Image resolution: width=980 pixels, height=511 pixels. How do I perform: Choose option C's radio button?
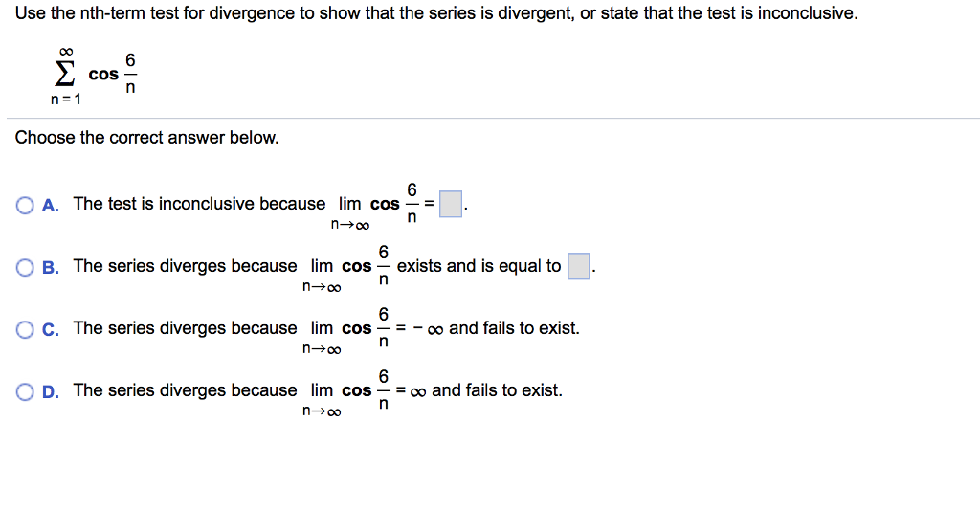pyautogui.click(x=25, y=330)
